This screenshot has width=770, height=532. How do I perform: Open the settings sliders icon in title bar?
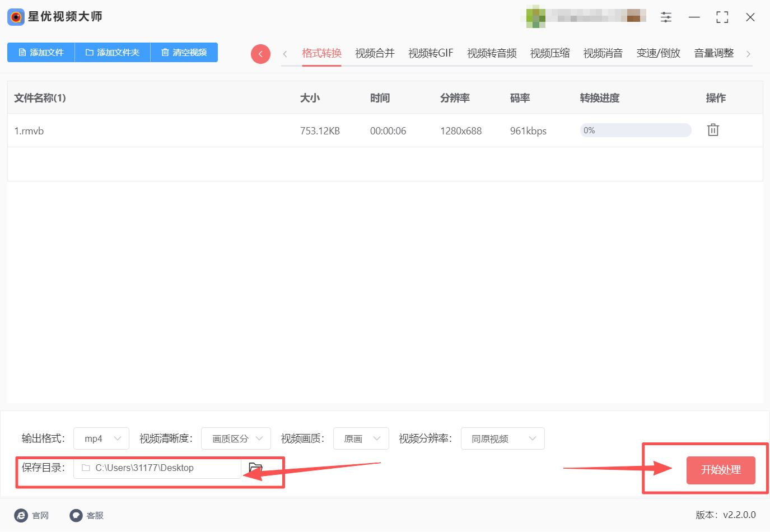666,17
